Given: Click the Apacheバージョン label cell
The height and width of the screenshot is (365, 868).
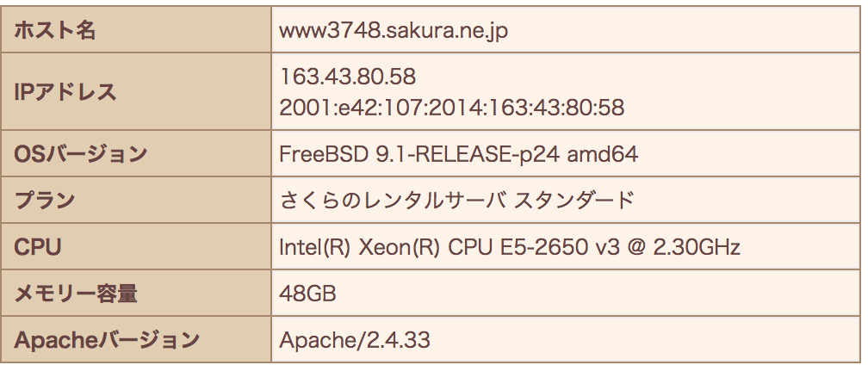Looking at the screenshot, I should (x=136, y=339).
